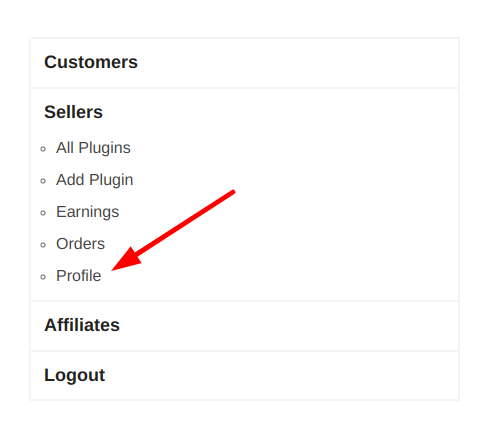This screenshot has width=483, height=430.
Task: Go to the Add Plugin page
Action: [94, 180]
